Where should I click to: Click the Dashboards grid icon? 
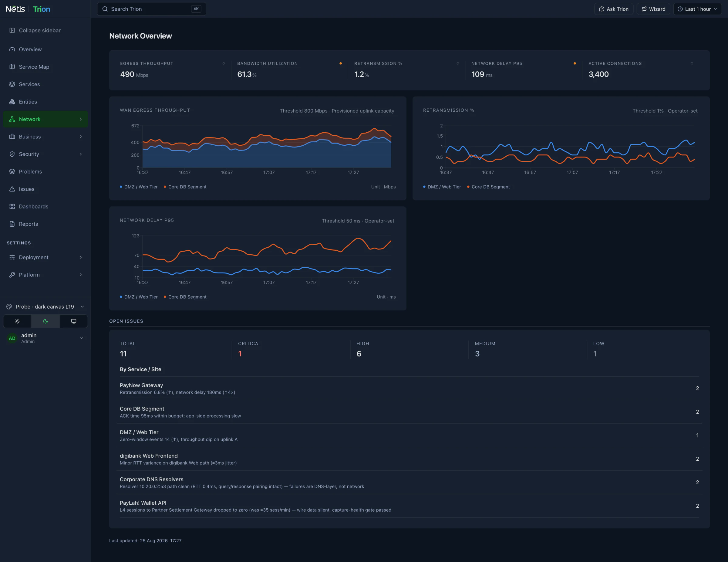[12, 206]
